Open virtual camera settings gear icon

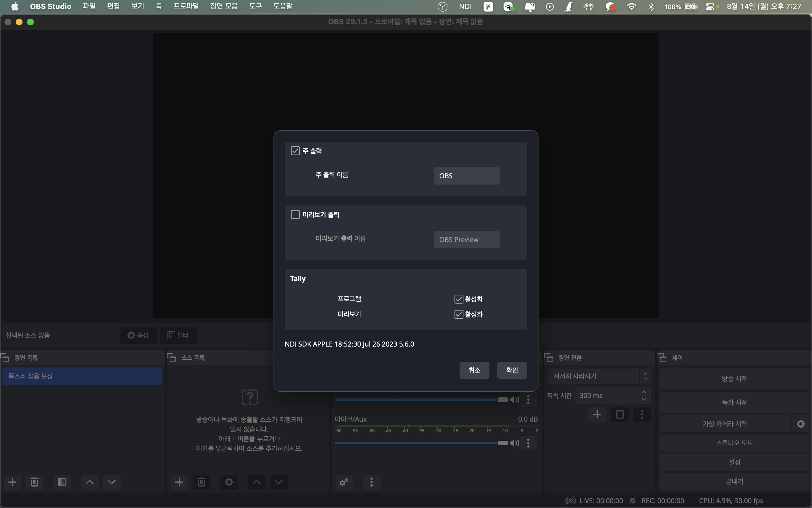[801, 424]
